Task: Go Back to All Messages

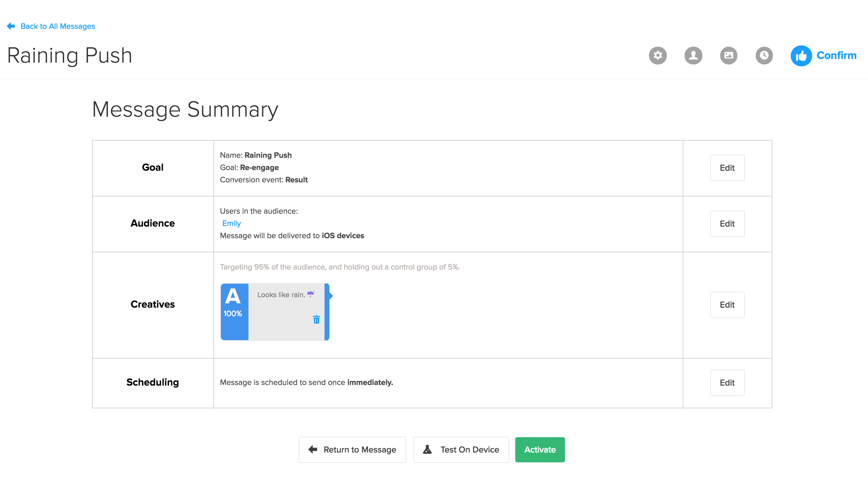Action: (x=58, y=26)
